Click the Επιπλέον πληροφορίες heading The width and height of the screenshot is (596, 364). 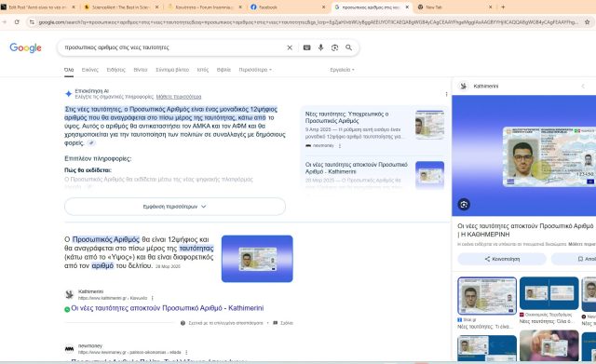point(98,158)
